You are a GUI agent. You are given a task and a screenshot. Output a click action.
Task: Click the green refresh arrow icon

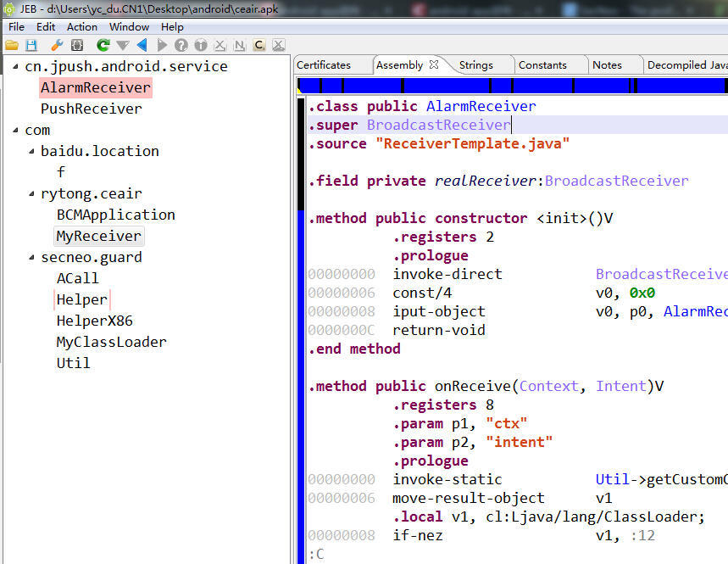[x=103, y=45]
